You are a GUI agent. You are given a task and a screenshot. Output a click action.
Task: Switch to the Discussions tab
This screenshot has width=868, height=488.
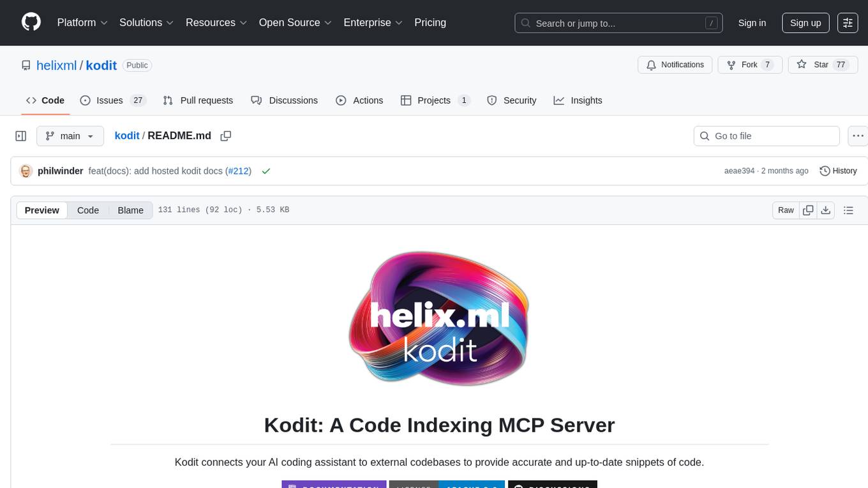pyautogui.click(x=284, y=100)
